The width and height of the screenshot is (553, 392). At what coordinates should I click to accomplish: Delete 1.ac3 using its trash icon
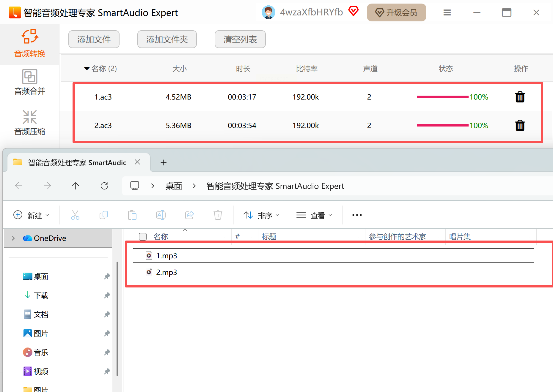coord(520,97)
